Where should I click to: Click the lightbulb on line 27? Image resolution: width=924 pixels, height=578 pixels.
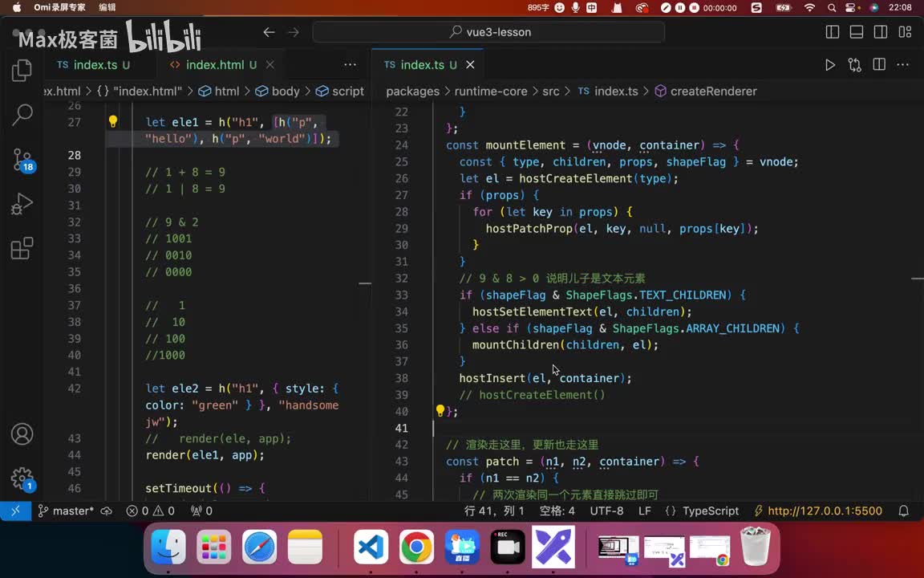[x=112, y=121]
